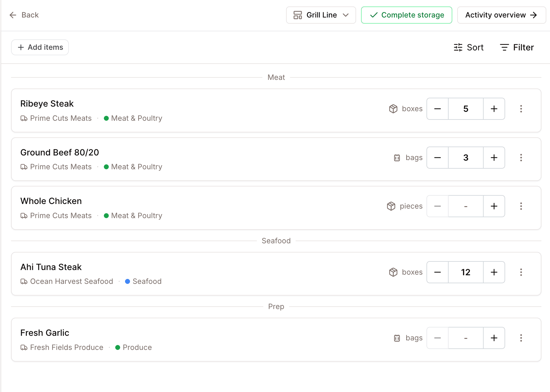
Task: Click the Ground Beef 80/20 item name
Action: [60, 152]
